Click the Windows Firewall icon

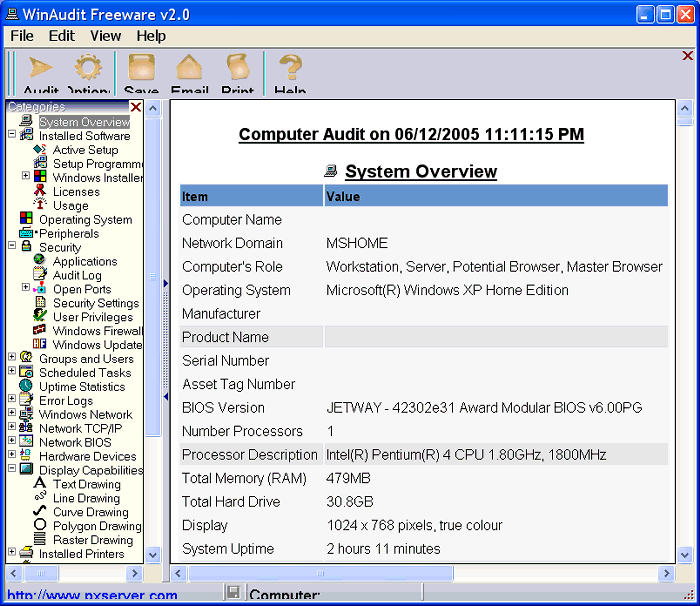(x=39, y=330)
